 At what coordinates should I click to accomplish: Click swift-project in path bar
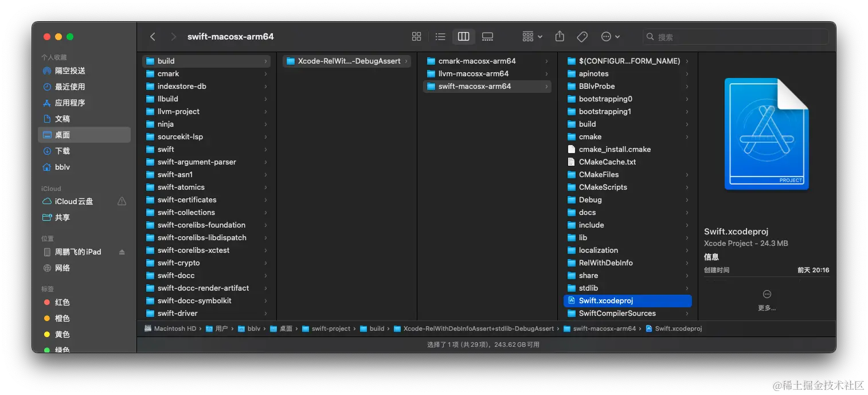coord(326,328)
